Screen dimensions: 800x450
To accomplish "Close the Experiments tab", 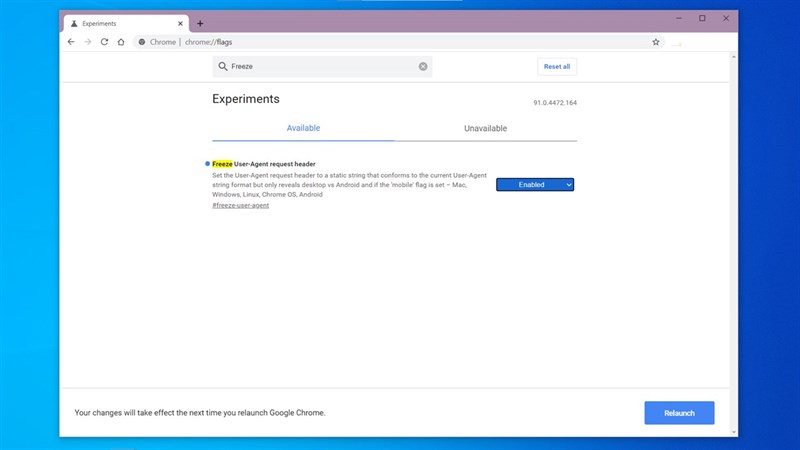I will (x=180, y=23).
